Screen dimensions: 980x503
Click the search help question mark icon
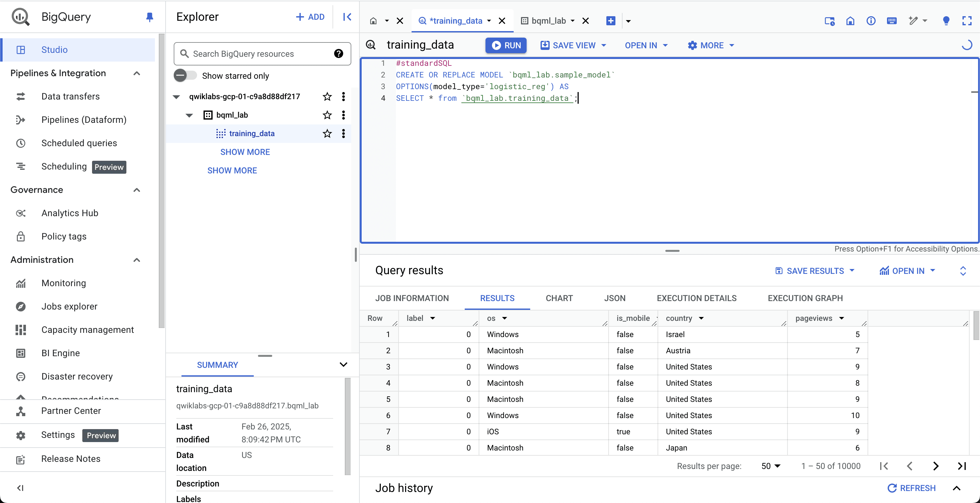pos(338,54)
